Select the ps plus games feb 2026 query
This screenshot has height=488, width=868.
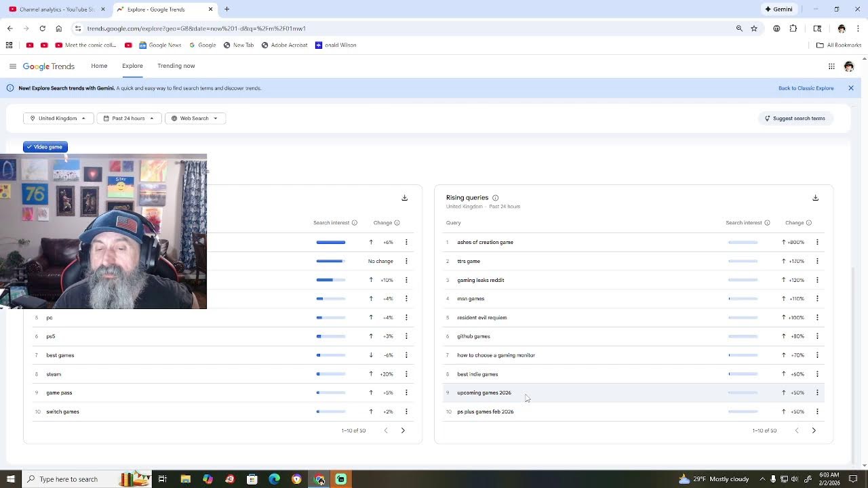[x=485, y=411]
